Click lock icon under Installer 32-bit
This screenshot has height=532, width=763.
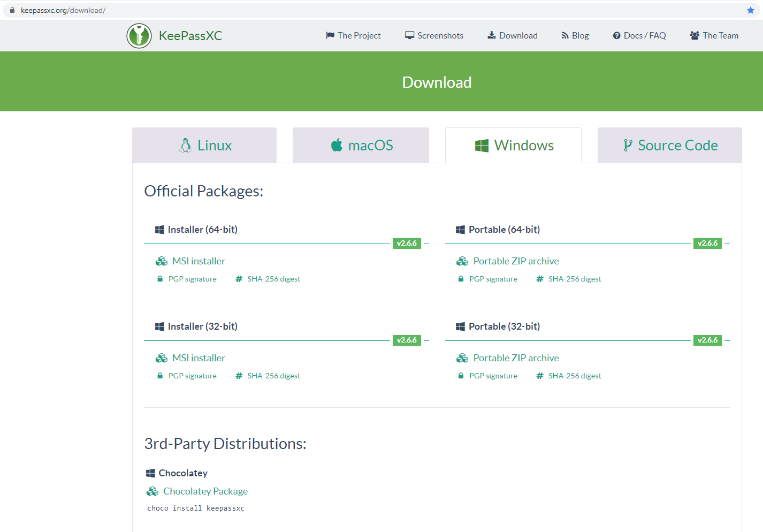click(x=159, y=376)
